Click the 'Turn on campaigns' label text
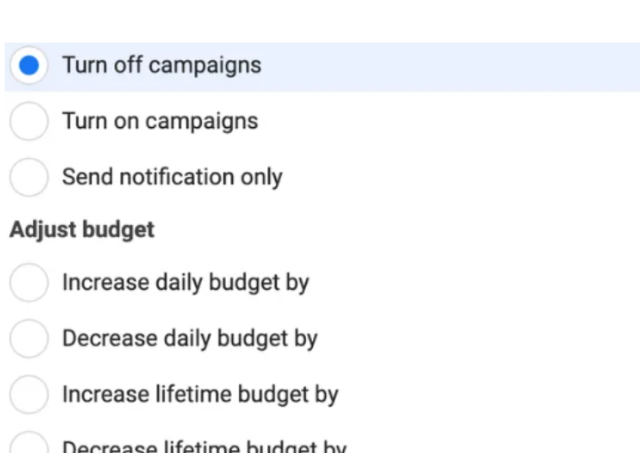The width and height of the screenshot is (640, 453). (x=159, y=122)
